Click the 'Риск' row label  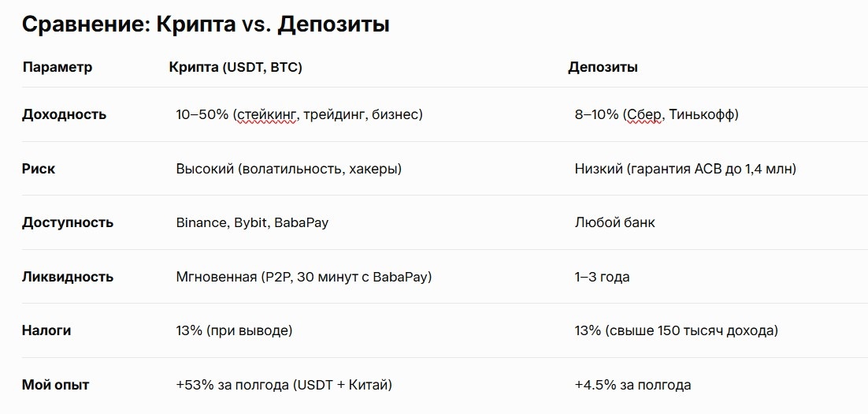click(x=39, y=169)
